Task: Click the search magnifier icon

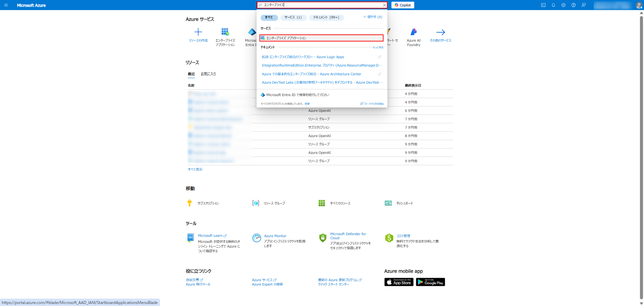Action: (260, 5)
